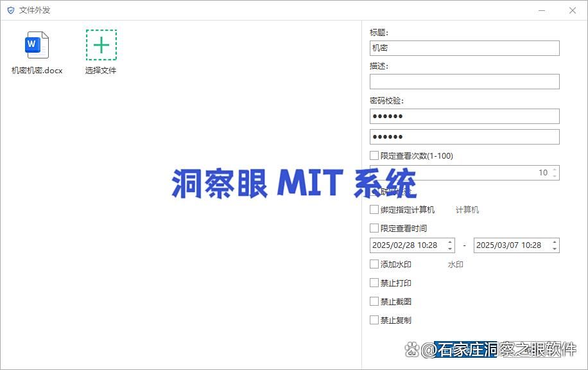The width and height of the screenshot is (588, 370).
Task: Click the 密码校验: label
Action: [386, 101]
